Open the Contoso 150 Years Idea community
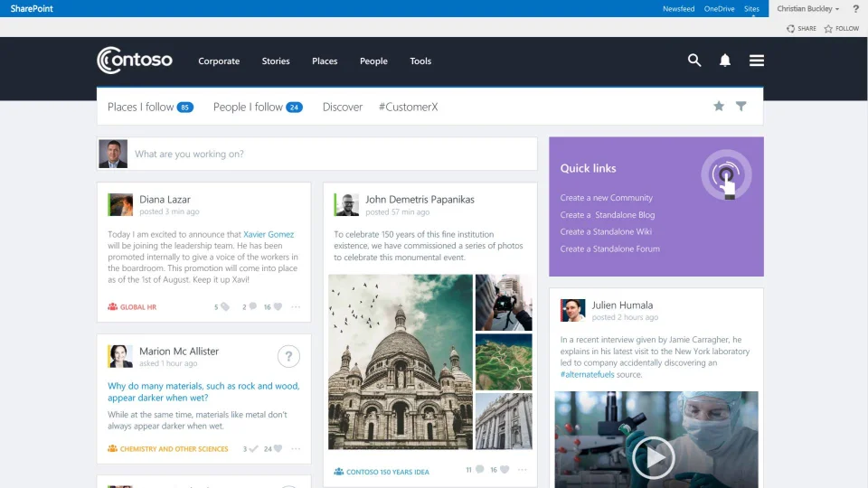 [x=382, y=472]
